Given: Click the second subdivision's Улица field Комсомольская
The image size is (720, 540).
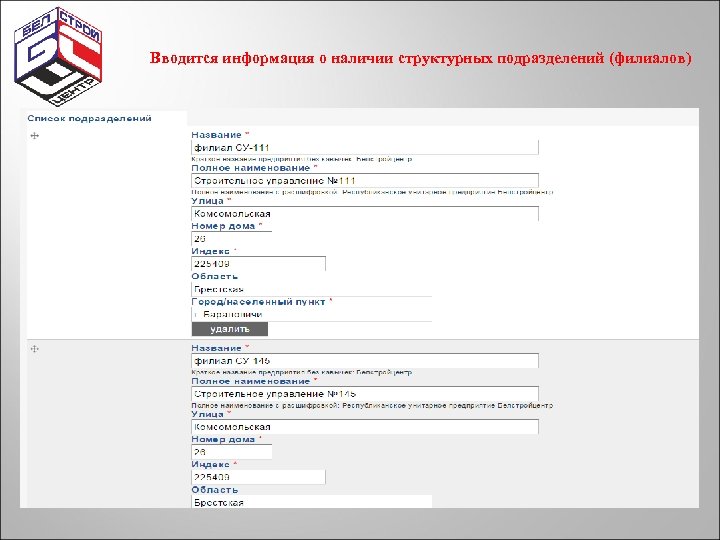Looking at the screenshot, I should 365,427.
